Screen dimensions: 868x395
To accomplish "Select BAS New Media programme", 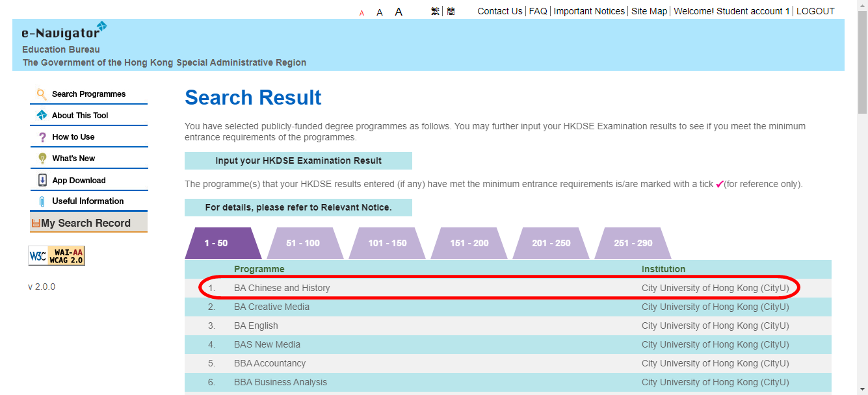I will [267, 344].
